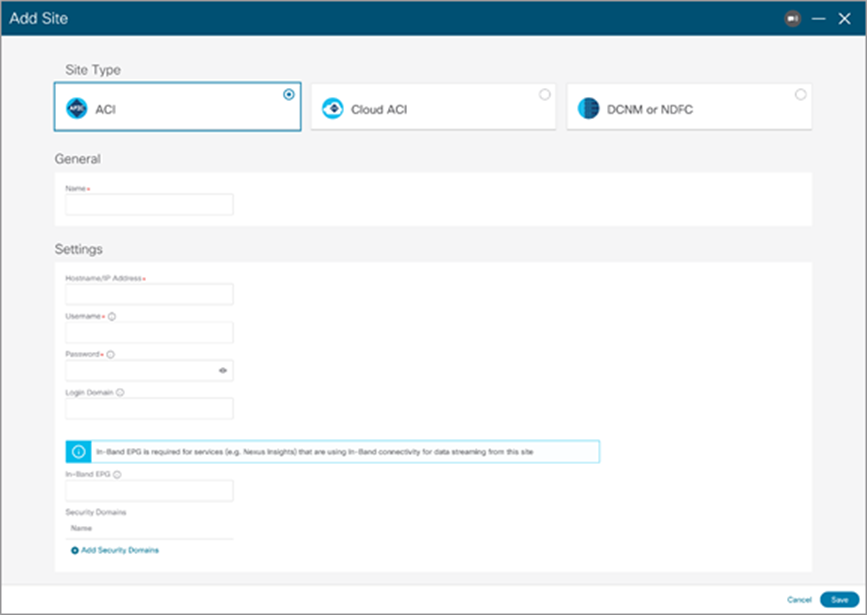Image resolution: width=867 pixels, height=615 pixels.
Task: Show password with the eye icon
Action: [x=223, y=371]
